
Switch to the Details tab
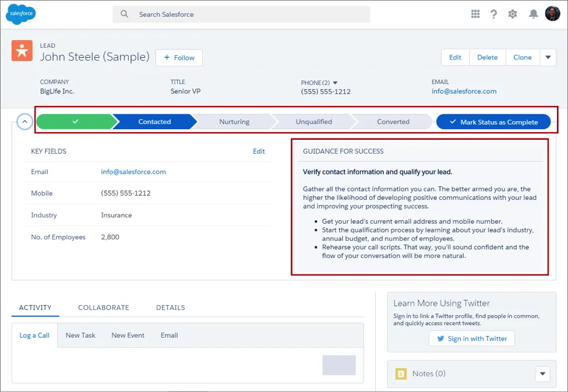(170, 308)
